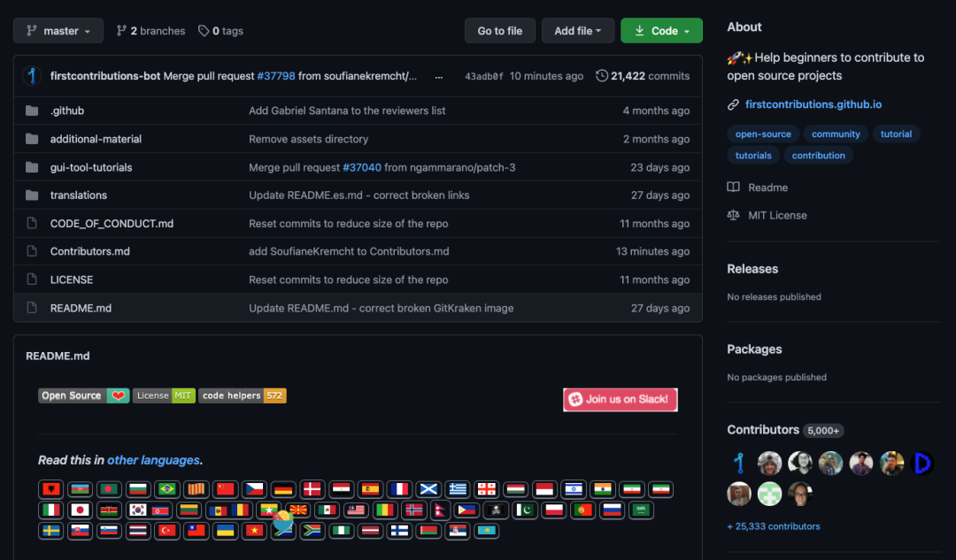The image size is (956, 560).
Task: Click the commit history clock icon
Action: click(602, 75)
